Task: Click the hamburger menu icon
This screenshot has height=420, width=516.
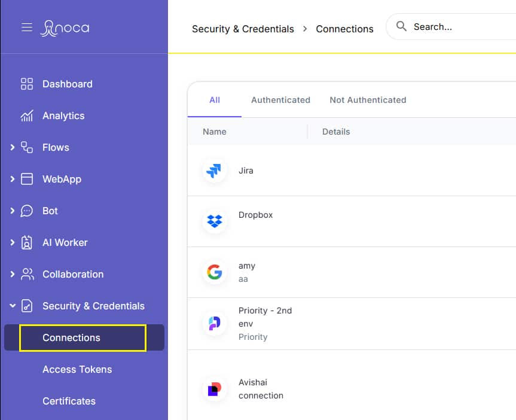Action: 27,28
